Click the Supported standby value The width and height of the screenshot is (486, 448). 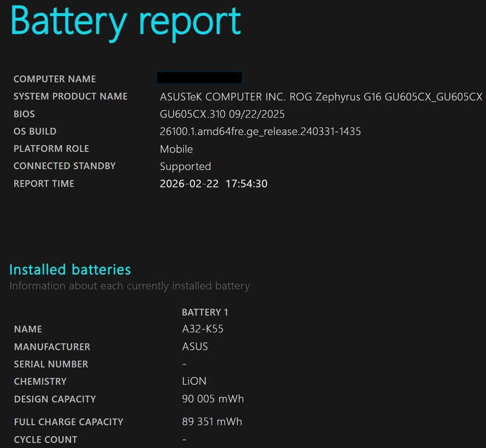pos(185,167)
